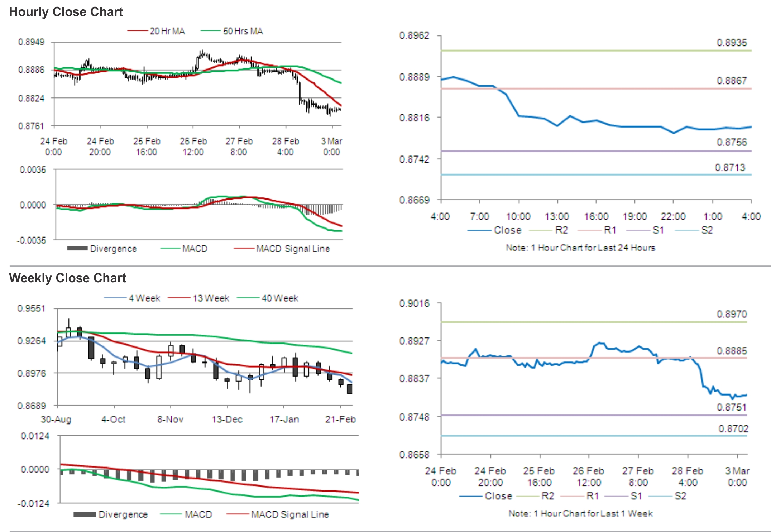Click the 0.8889 axis value

pyautogui.click(x=414, y=77)
